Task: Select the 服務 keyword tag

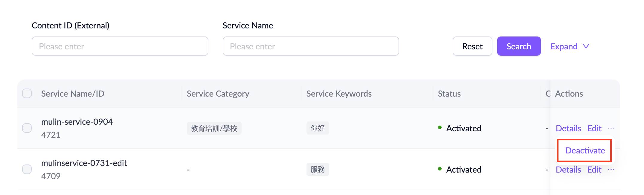Action: pyautogui.click(x=318, y=169)
